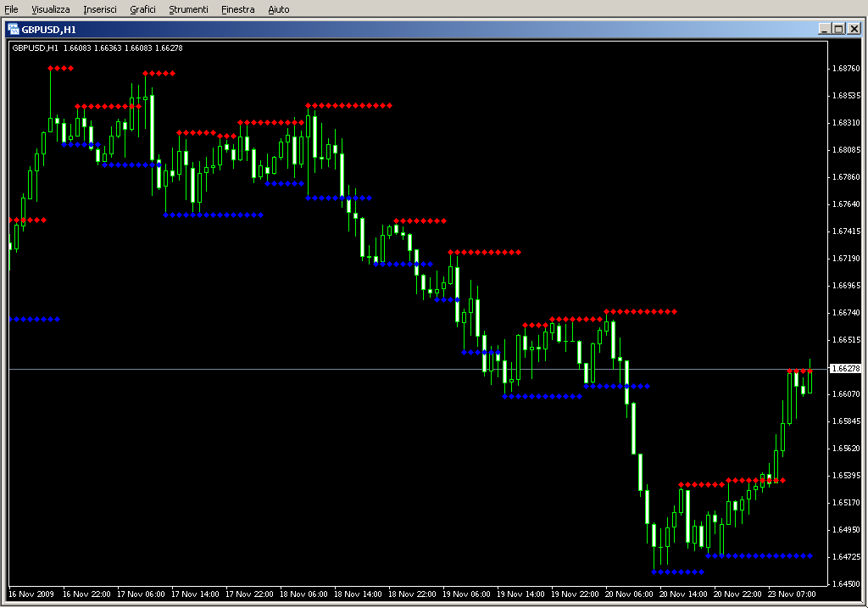Click price scale value 1.67190
Screen dimensions: 868x608
847,259
